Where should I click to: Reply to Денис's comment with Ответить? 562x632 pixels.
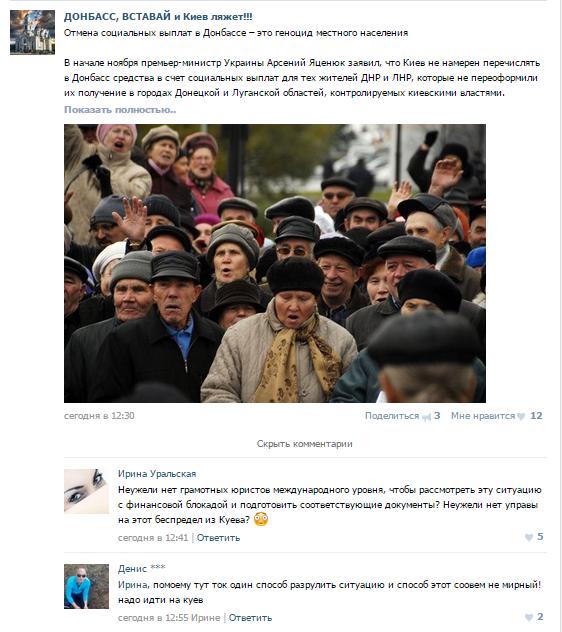250,617
